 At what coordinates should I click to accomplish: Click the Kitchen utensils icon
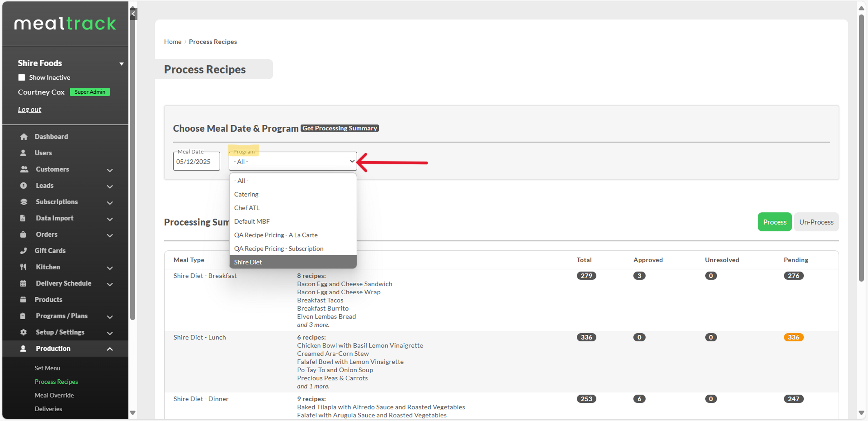23,267
